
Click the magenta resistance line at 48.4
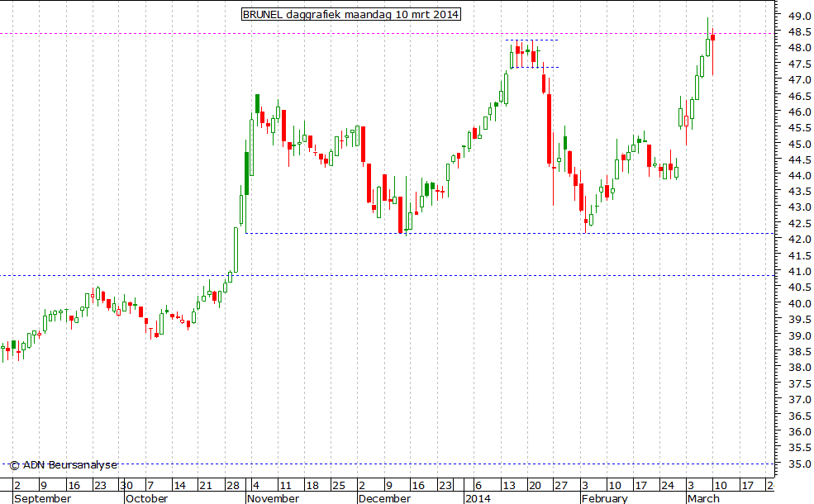[387, 34]
